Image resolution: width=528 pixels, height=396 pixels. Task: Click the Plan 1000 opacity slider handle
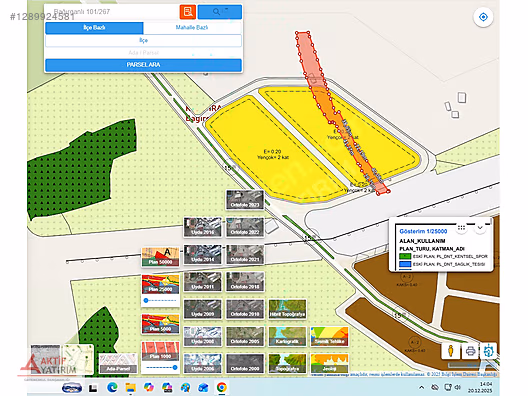pos(175,367)
